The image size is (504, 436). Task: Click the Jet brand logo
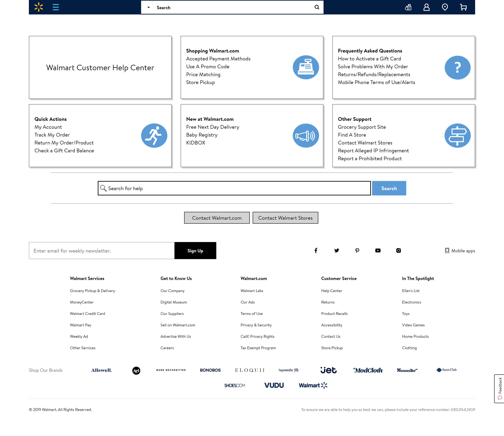point(328,370)
